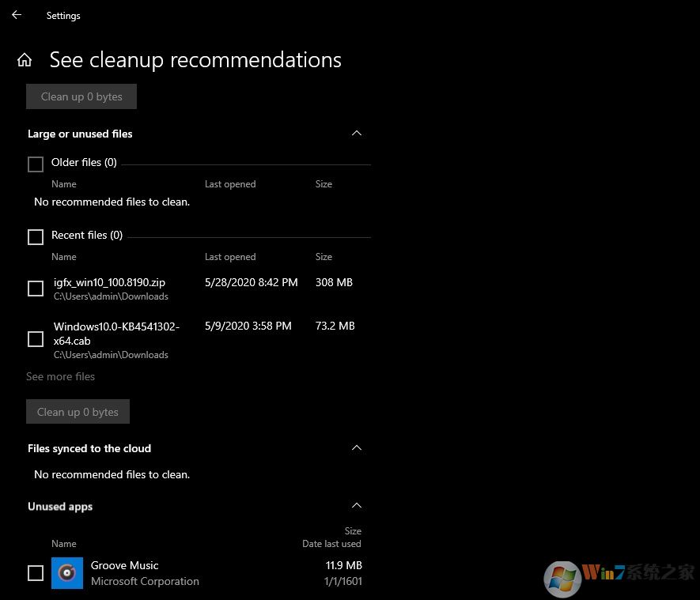Viewport: 700px width, 600px height.
Task: Click the Groove Music app icon
Action: tap(67, 573)
